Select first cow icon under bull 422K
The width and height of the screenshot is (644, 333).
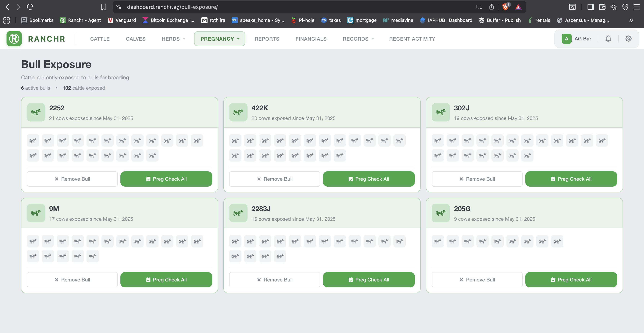[x=235, y=141]
